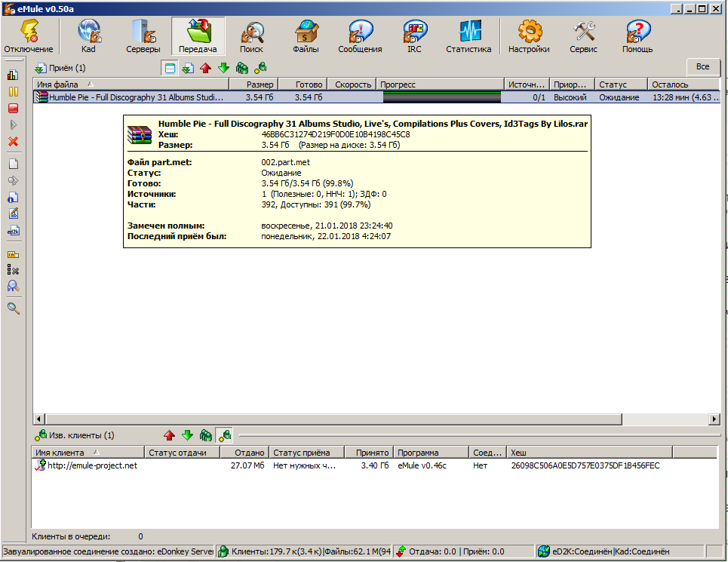This screenshot has width=728, height=562.
Task: Sort by Имя файла column header
Action: (131, 84)
